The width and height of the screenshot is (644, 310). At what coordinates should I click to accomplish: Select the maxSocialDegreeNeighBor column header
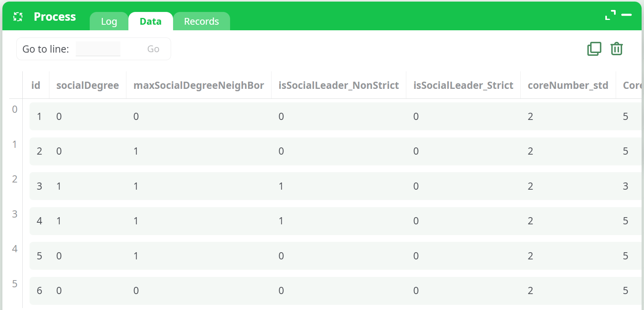pos(199,85)
